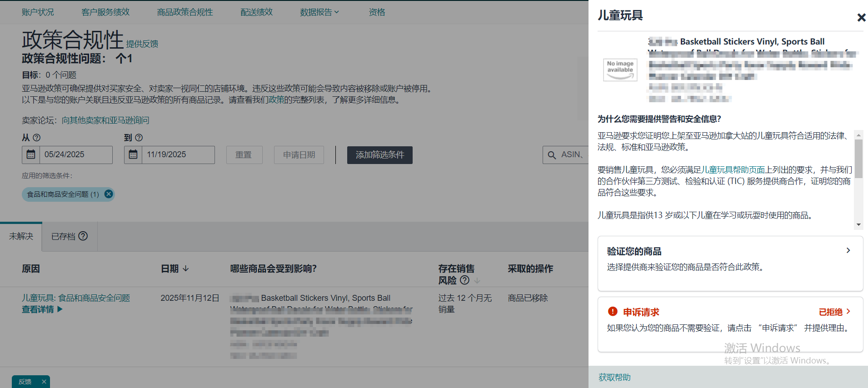Expand the 验证您的商品 card
This screenshot has width=868, height=388.
(x=848, y=250)
